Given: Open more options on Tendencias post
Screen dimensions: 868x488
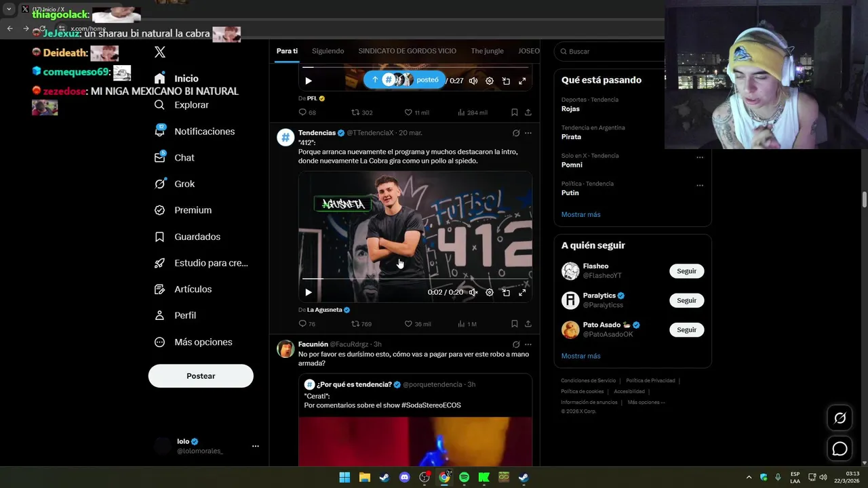Looking at the screenshot, I should (x=528, y=133).
